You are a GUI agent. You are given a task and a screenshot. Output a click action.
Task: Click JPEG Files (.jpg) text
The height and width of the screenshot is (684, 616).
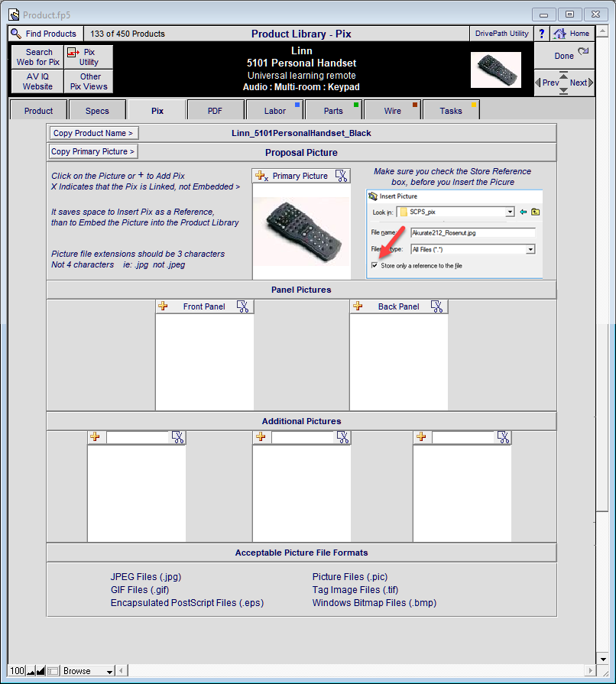coord(146,577)
